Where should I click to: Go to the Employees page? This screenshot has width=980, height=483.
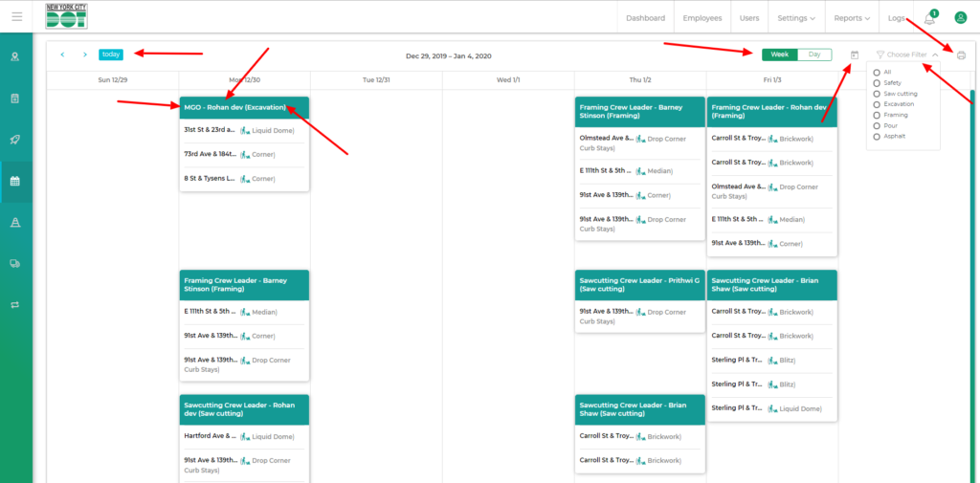(702, 18)
